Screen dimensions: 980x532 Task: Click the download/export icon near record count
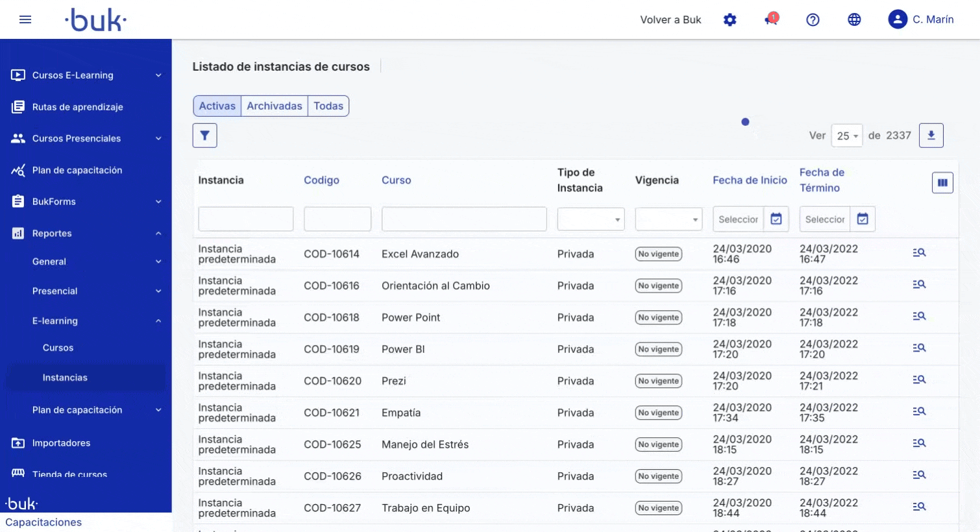[x=931, y=135]
